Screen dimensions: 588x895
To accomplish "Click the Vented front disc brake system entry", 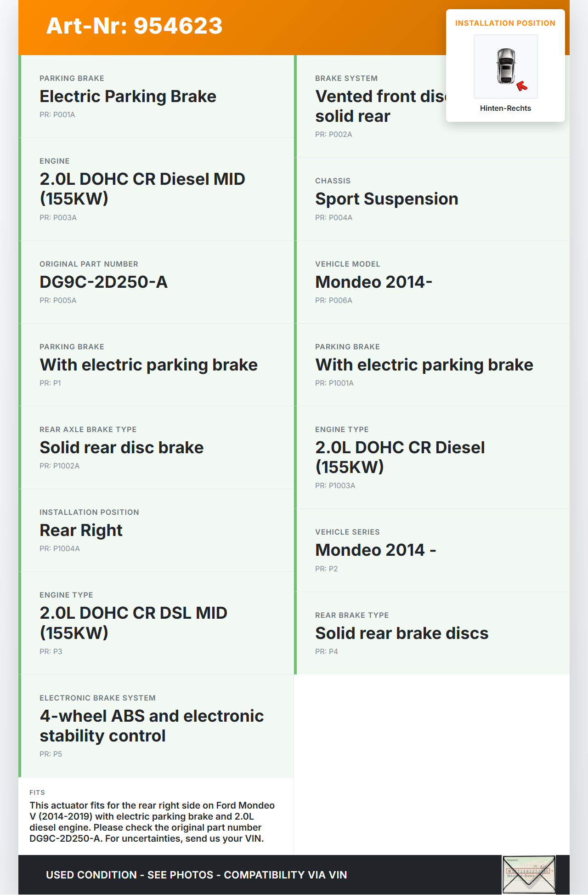I will click(x=380, y=106).
